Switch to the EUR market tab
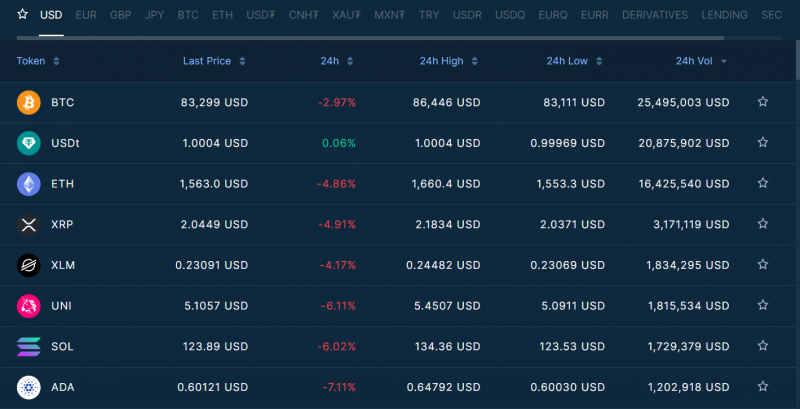 tap(86, 15)
